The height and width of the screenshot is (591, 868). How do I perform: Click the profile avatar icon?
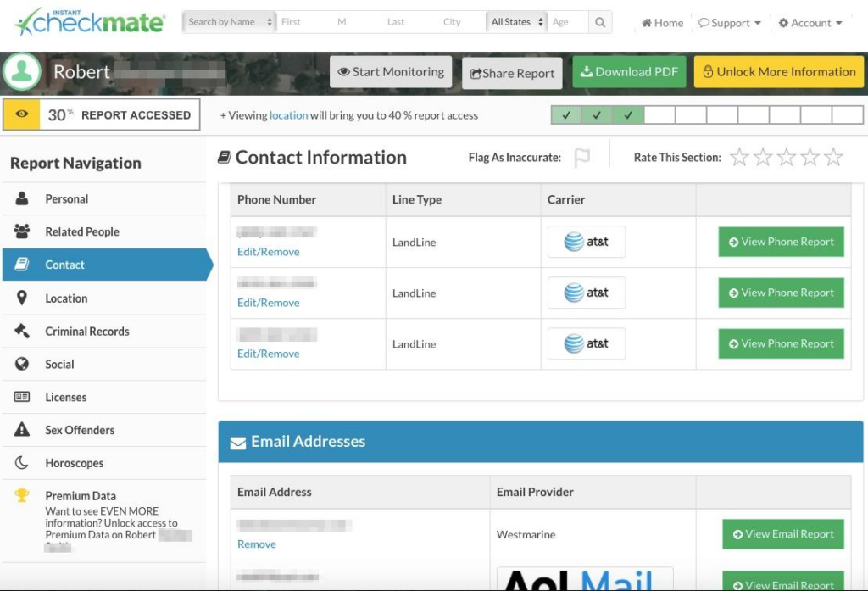pyautogui.click(x=21, y=73)
